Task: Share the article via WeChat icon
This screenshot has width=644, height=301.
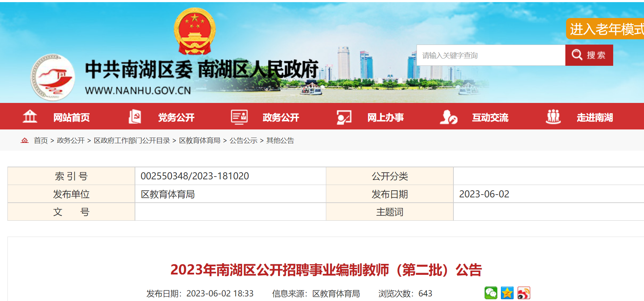Action: (x=491, y=293)
